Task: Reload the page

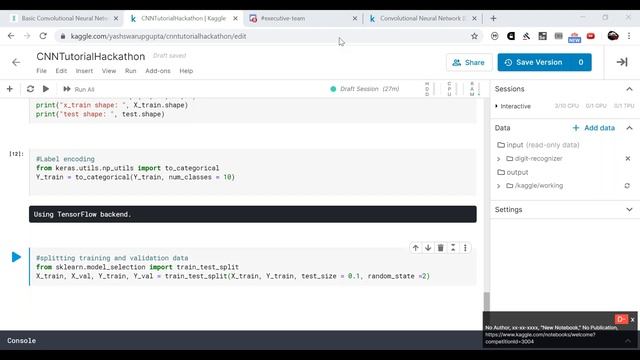Action: (x=43, y=36)
